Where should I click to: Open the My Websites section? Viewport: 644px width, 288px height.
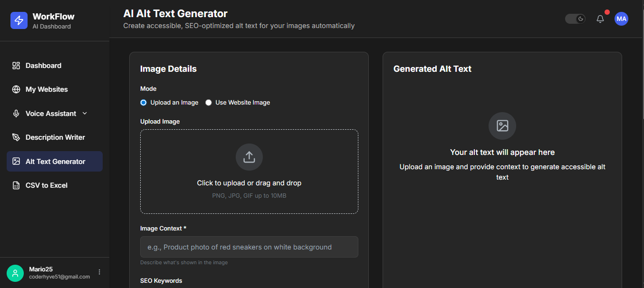click(47, 89)
